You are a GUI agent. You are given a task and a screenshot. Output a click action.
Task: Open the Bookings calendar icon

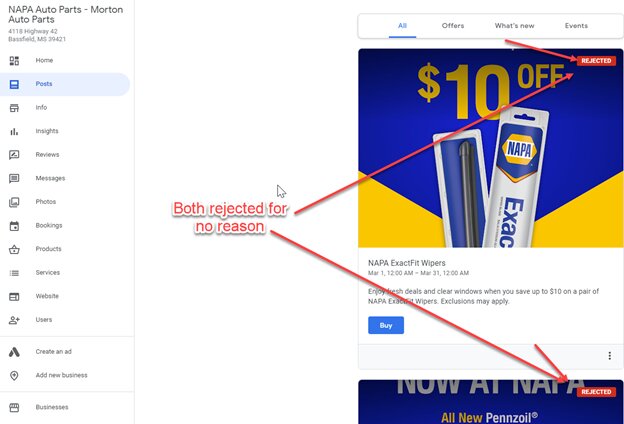coord(14,226)
